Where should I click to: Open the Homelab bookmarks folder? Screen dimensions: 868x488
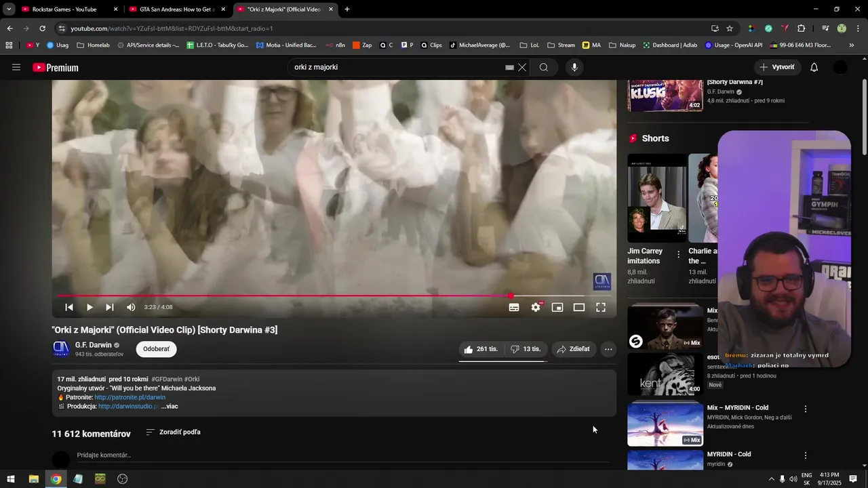coord(93,45)
